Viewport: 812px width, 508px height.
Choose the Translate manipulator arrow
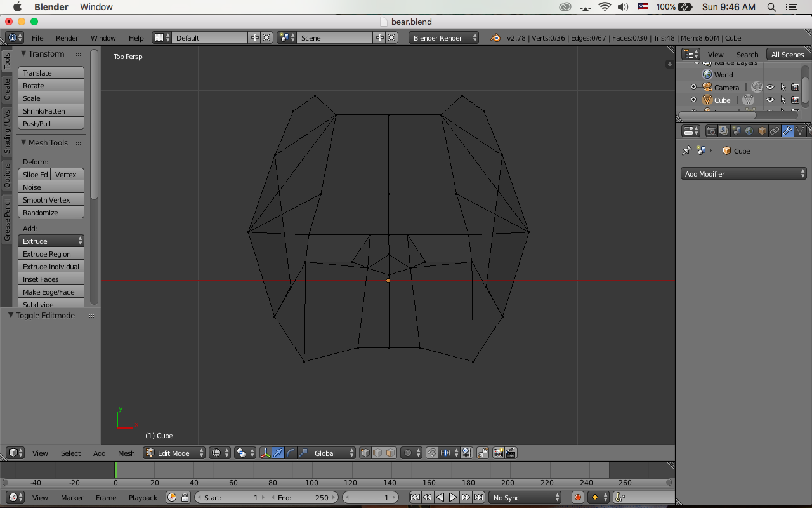[x=278, y=453]
